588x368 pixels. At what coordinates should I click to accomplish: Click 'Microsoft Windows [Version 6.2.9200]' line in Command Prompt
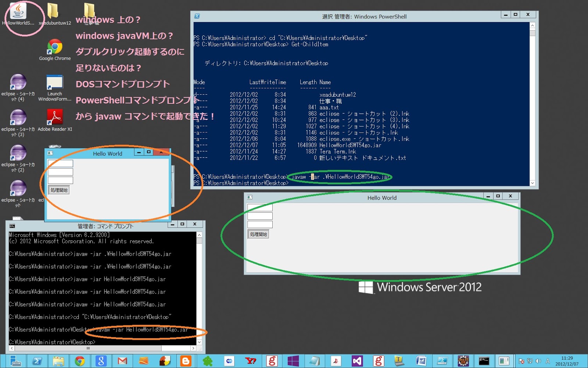[x=59, y=235]
